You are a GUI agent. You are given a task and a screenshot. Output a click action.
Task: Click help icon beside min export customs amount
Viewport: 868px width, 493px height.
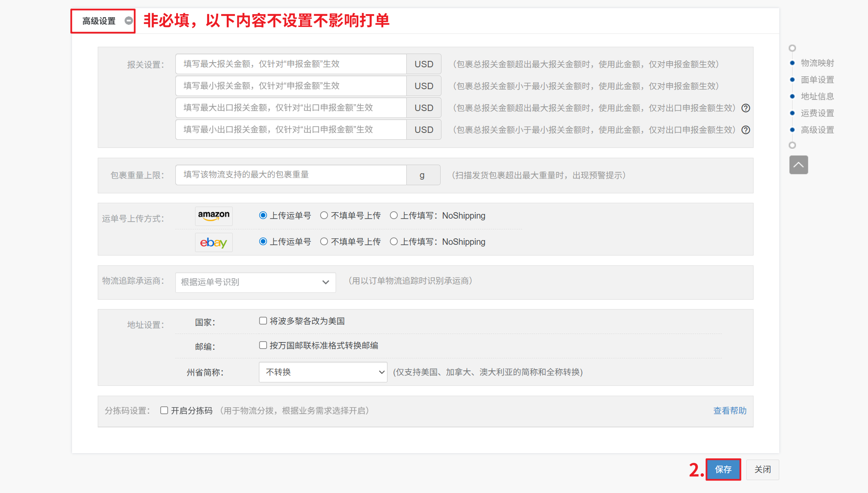click(x=746, y=130)
